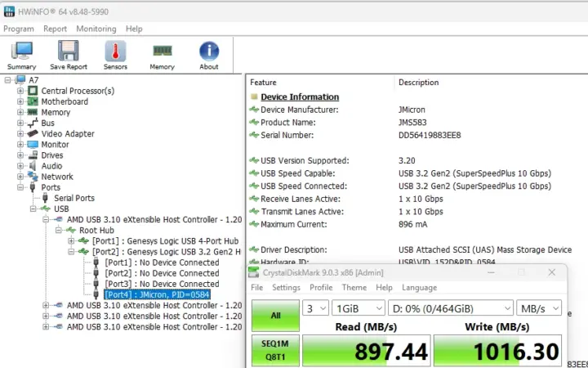
Task: Close the CrystalDiskMark window
Action: [551, 272]
